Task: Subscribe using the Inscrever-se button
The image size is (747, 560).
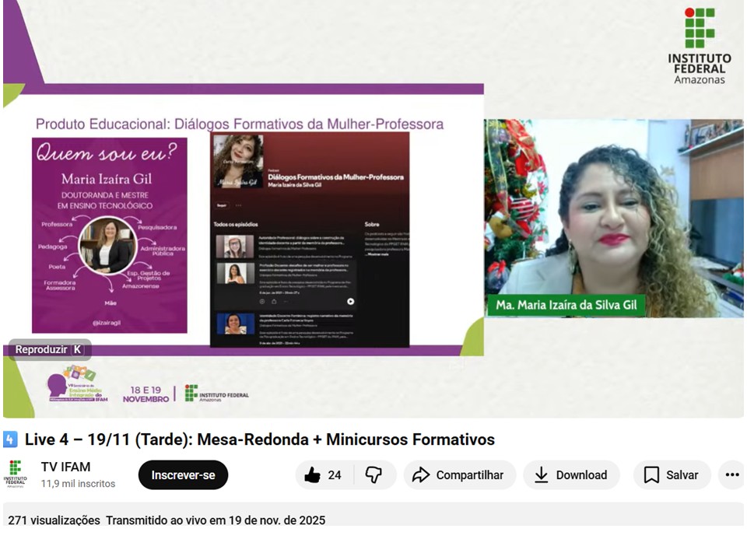Action: (x=183, y=475)
